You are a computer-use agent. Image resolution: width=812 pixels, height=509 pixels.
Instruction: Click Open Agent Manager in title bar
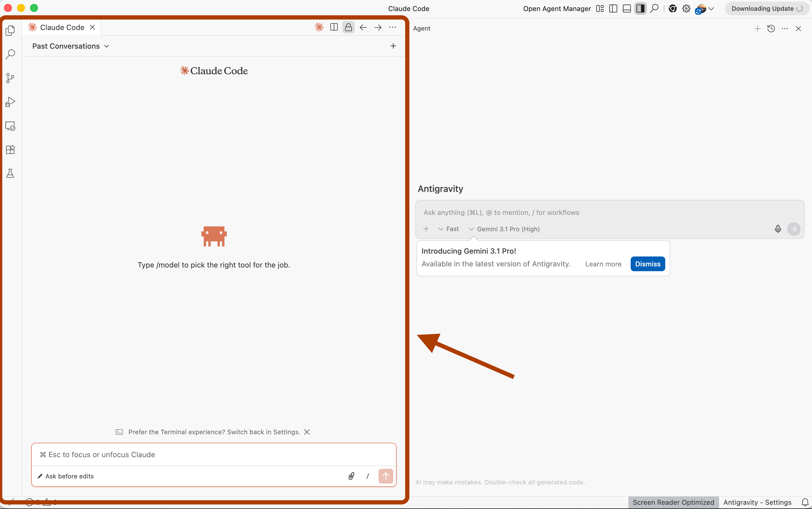tap(557, 9)
